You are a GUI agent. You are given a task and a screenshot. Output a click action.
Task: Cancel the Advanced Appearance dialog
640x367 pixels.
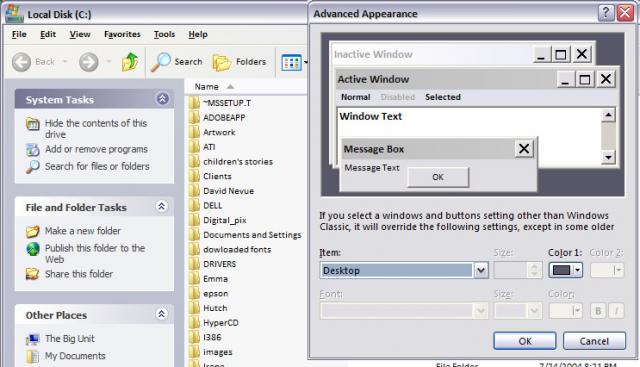click(594, 341)
